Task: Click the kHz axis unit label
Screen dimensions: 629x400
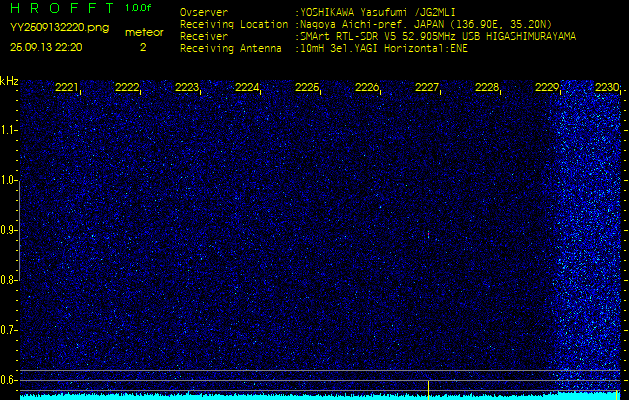Action: (x=9, y=81)
